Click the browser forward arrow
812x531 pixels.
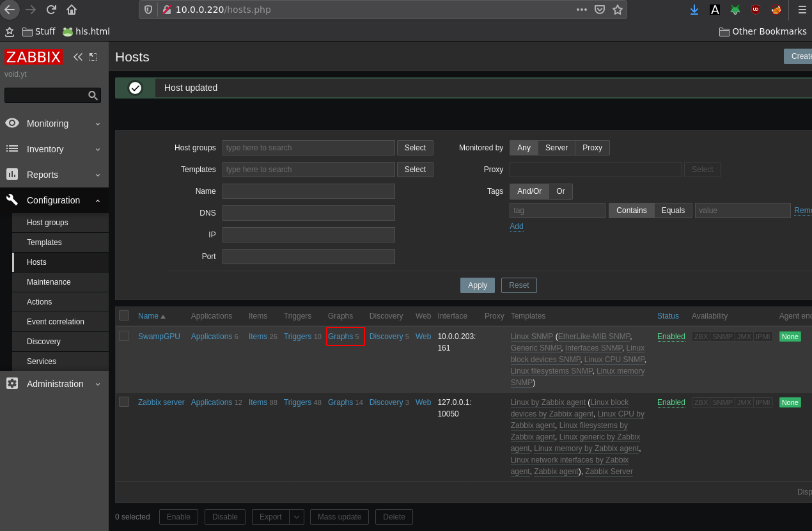[31, 10]
